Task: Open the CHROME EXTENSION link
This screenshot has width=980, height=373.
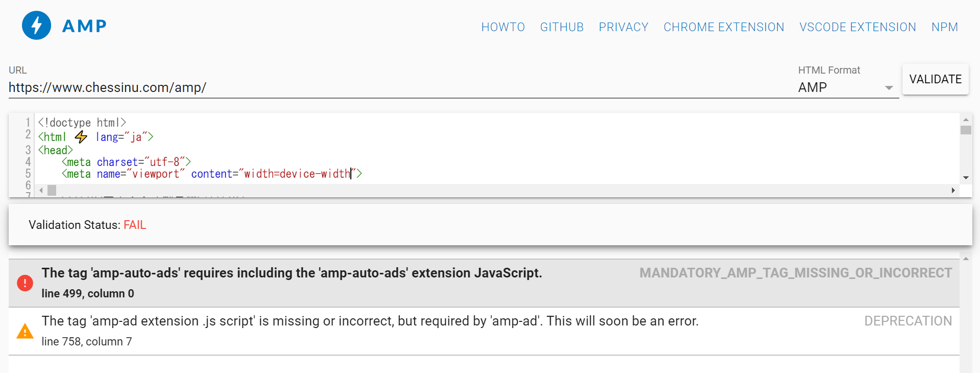Action: [723, 27]
